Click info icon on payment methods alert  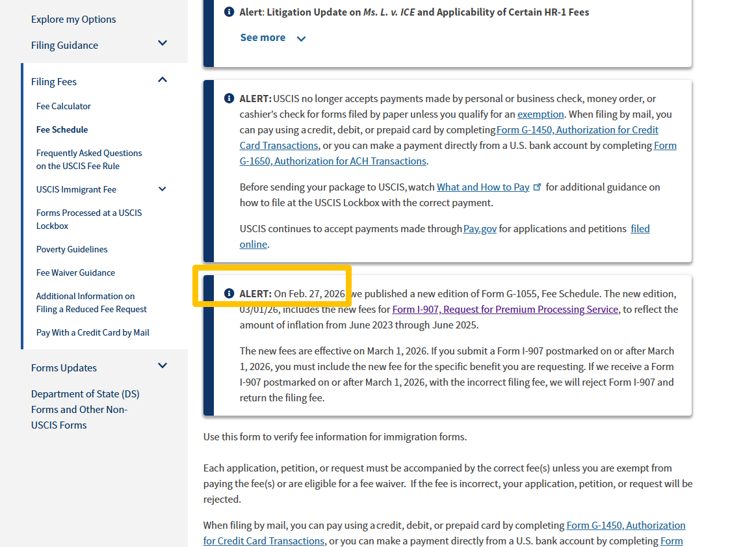pos(229,98)
